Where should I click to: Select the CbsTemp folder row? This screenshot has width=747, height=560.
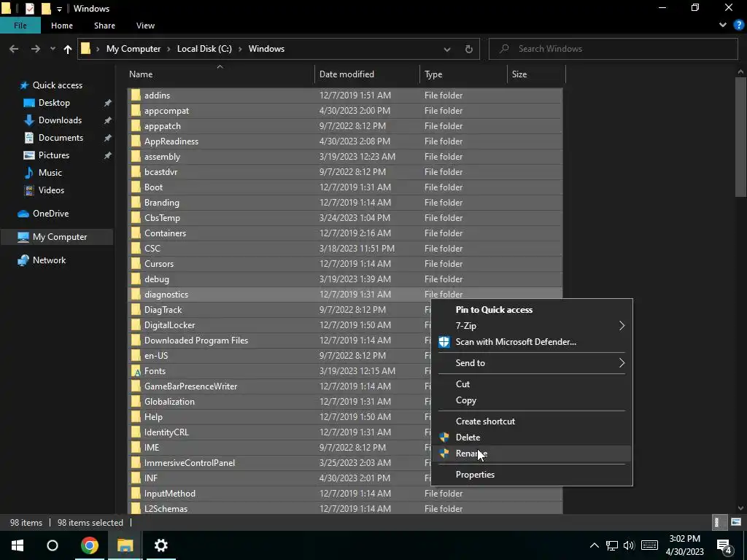click(x=345, y=217)
